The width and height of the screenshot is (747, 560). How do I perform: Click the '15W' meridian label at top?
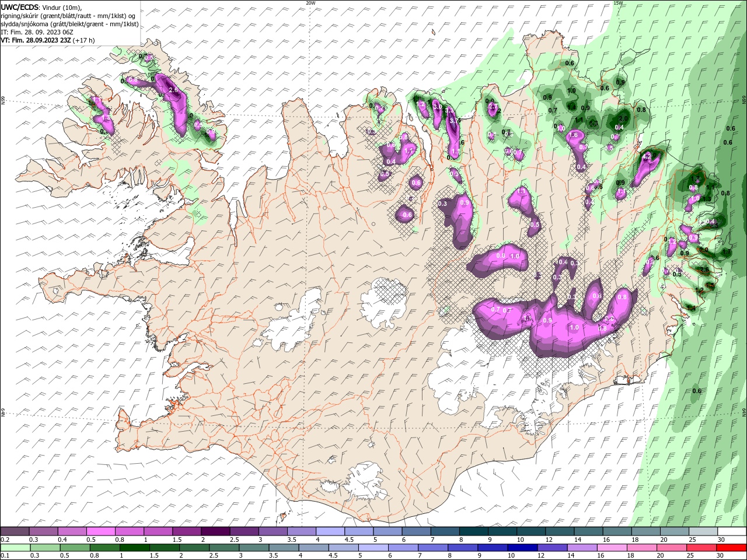(617, 3)
